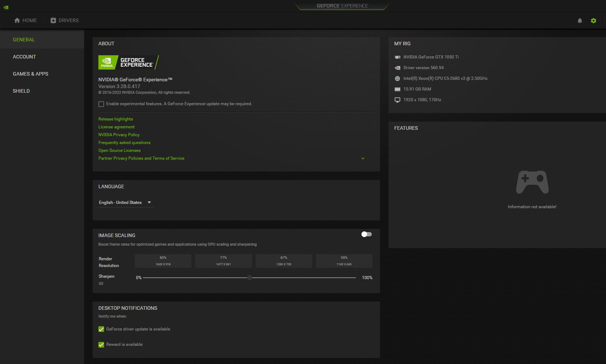Image resolution: width=606 pixels, height=364 pixels.
Task: Open the Release highlights link
Action: click(115, 119)
